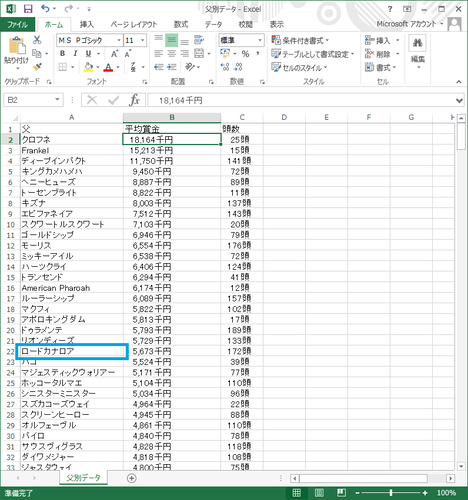Decrease indent in alignment group
468x500 pixels.
tap(159, 67)
